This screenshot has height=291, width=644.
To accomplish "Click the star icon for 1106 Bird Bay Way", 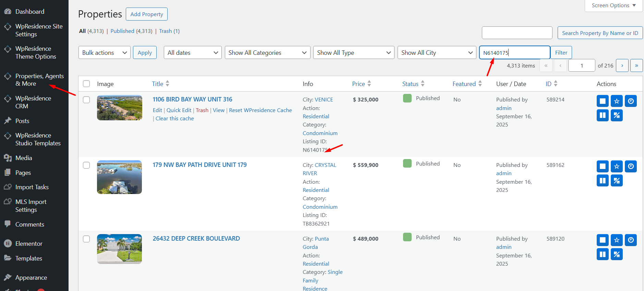I will coord(617,101).
